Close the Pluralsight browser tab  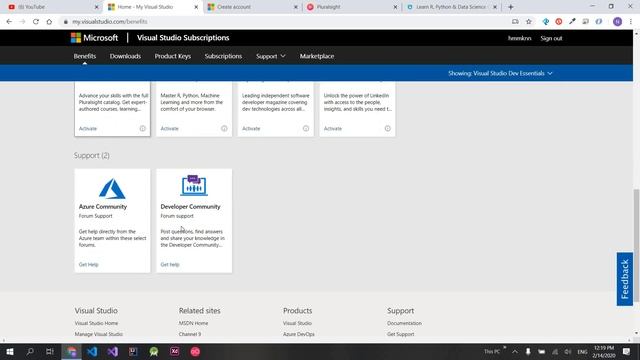click(395, 7)
